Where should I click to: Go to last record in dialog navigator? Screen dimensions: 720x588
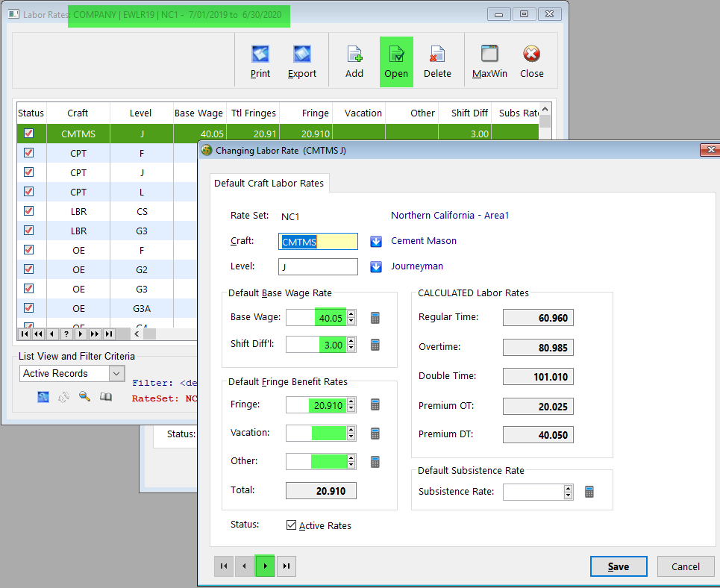click(286, 566)
